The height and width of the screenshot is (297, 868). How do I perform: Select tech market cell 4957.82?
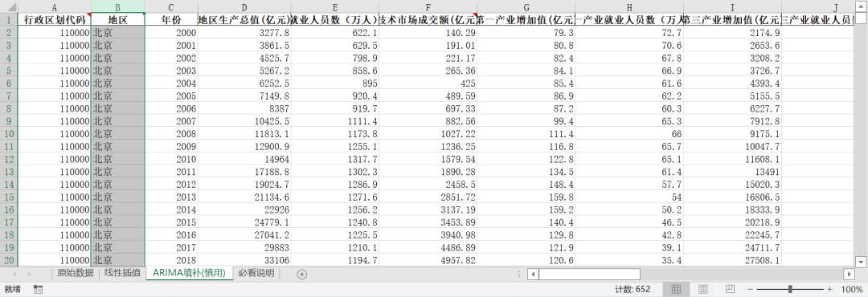[x=428, y=260]
